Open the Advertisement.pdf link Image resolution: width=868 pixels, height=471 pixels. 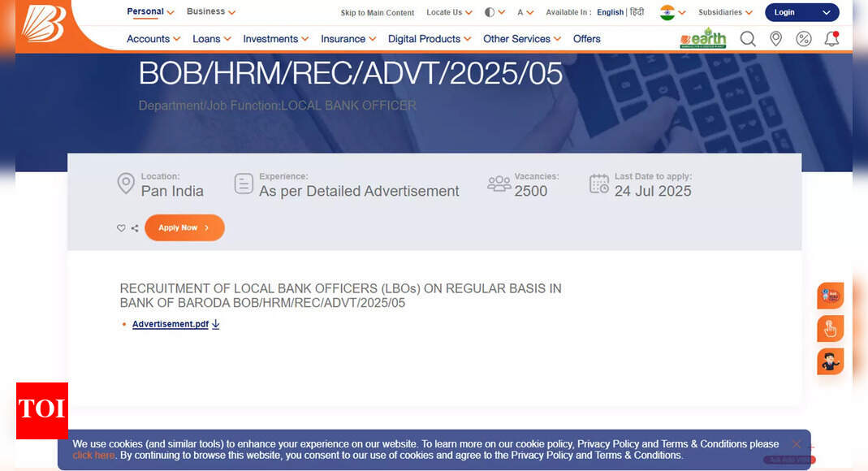171,324
